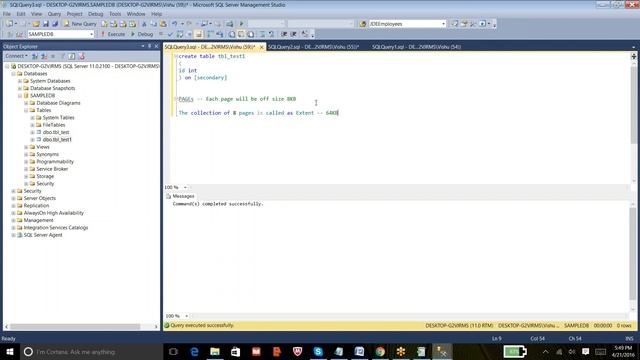Collapse the Tables folder
640x360 pixels.
click(x=26, y=111)
